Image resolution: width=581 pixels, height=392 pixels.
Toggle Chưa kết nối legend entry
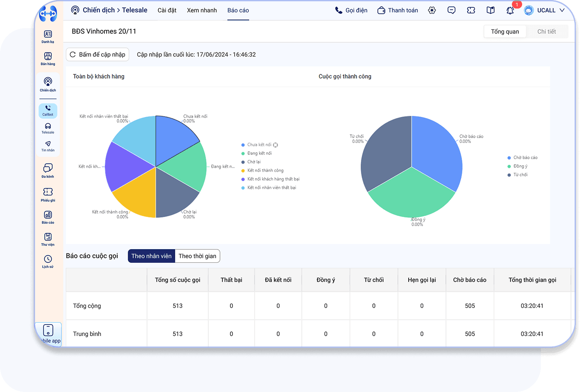tap(259, 145)
